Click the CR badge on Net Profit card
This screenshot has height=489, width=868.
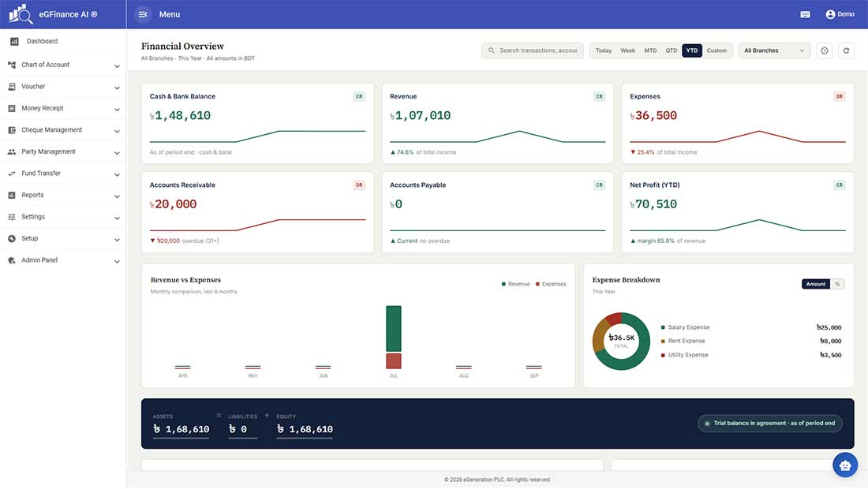pos(840,185)
